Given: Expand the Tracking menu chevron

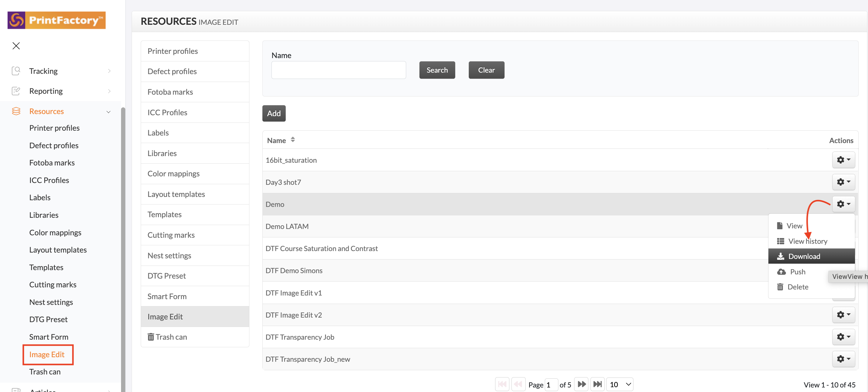Looking at the screenshot, I should 109,71.
